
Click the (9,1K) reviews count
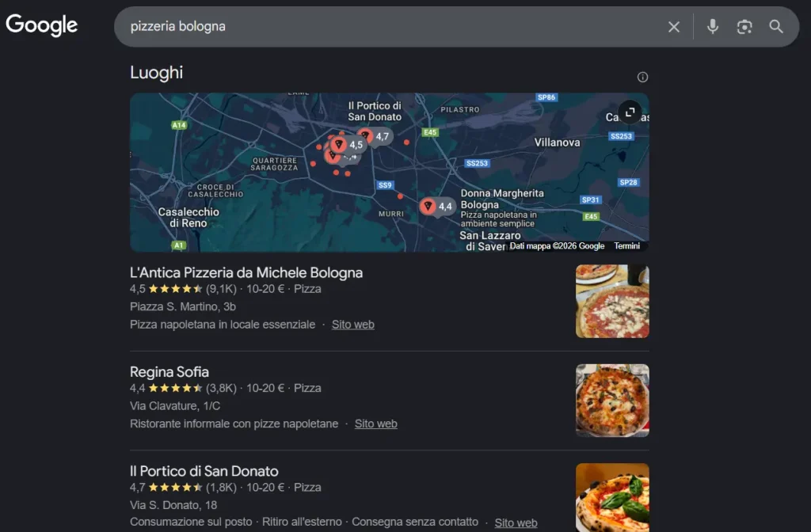pyautogui.click(x=221, y=289)
